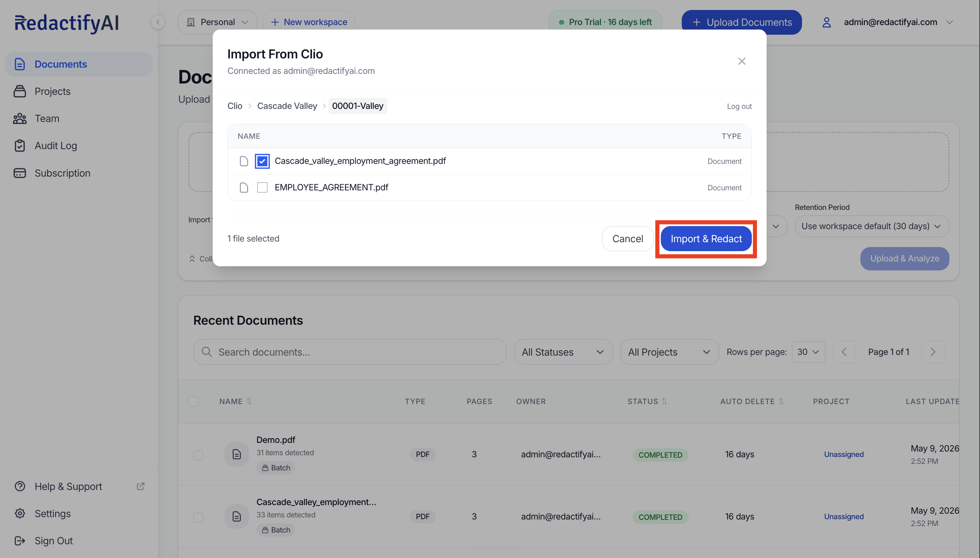Close the Import From Clio dialog
This screenshot has width=980, height=558.
click(742, 61)
